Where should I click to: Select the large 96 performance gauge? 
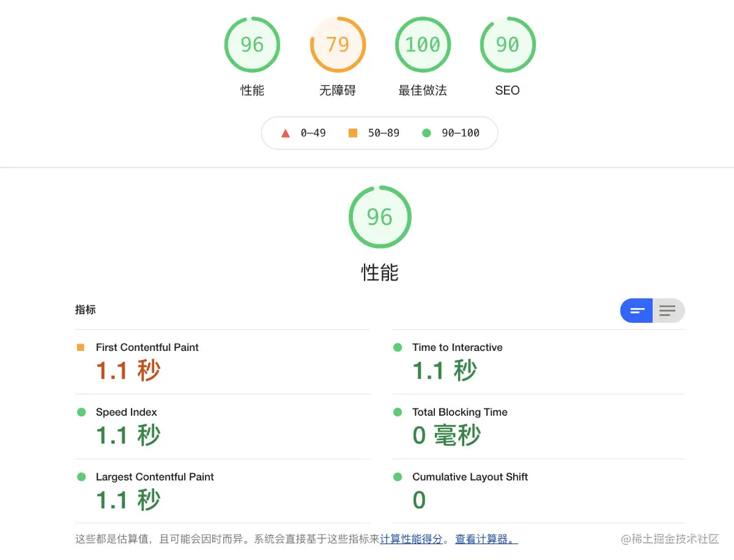tap(380, 217)
